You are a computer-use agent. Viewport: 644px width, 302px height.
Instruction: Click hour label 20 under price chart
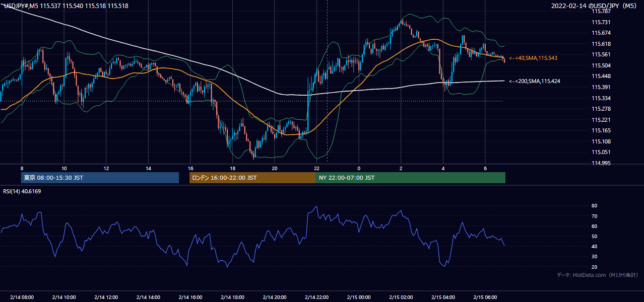coord(275,168)
